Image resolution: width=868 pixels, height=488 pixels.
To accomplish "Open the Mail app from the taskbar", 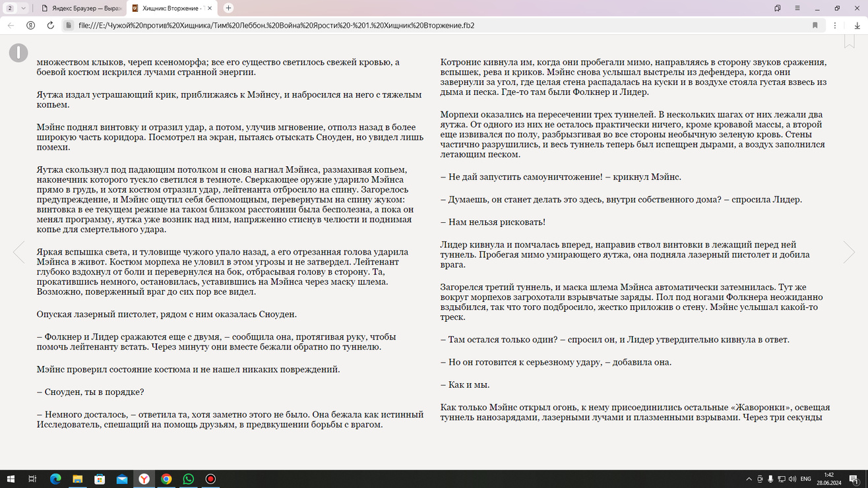I will [x=122, y=479].
